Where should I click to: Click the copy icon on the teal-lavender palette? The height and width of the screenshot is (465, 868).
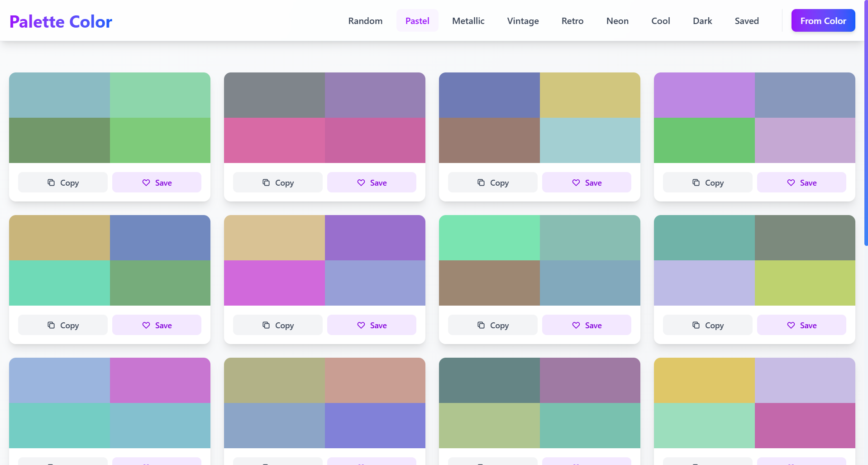(x=696, y=325)
